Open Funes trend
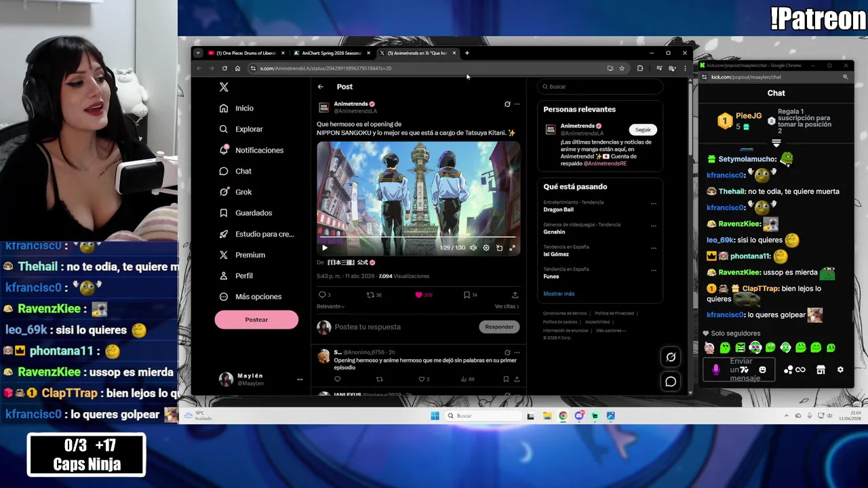 click(551, 277)
